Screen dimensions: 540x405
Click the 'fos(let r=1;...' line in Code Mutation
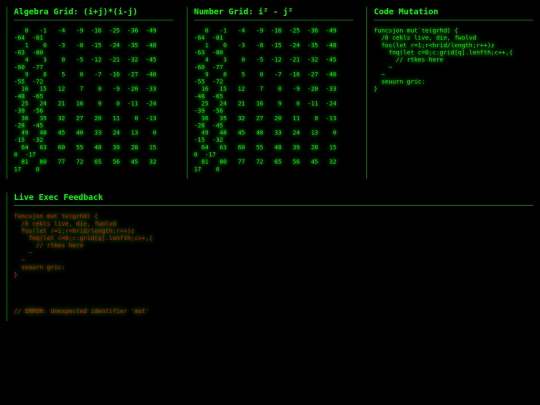point(438,45)
